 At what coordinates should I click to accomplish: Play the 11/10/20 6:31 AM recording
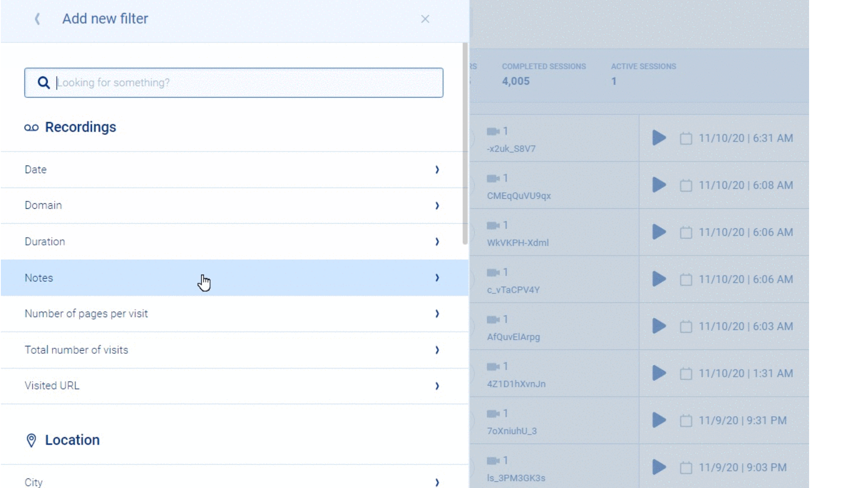point(658,138)
